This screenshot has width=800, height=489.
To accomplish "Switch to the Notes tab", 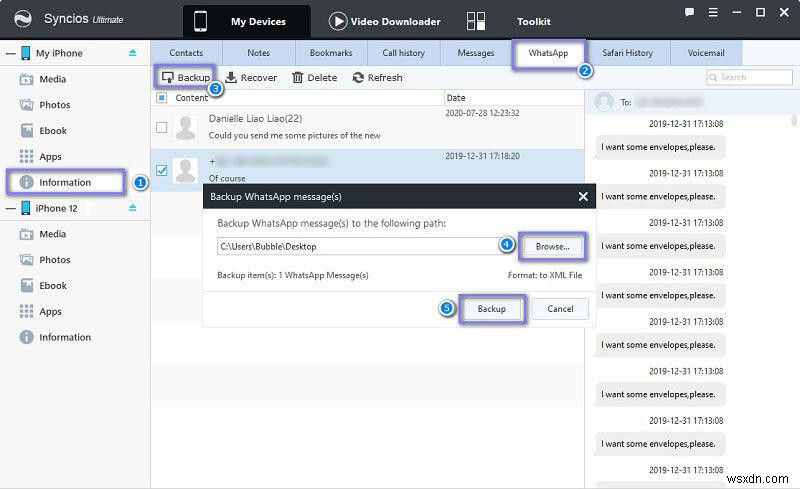I will click(x=259, y=53).
